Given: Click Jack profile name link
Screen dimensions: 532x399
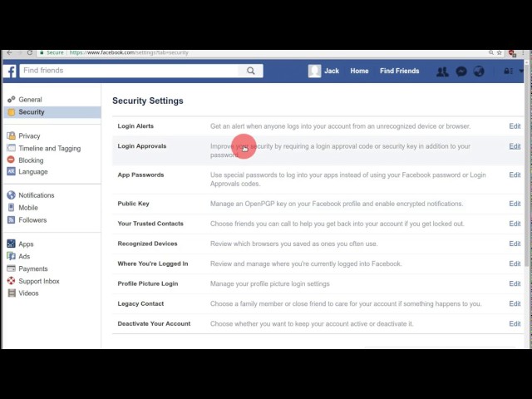Looking at the screenshot, I should tap(332, 71).
